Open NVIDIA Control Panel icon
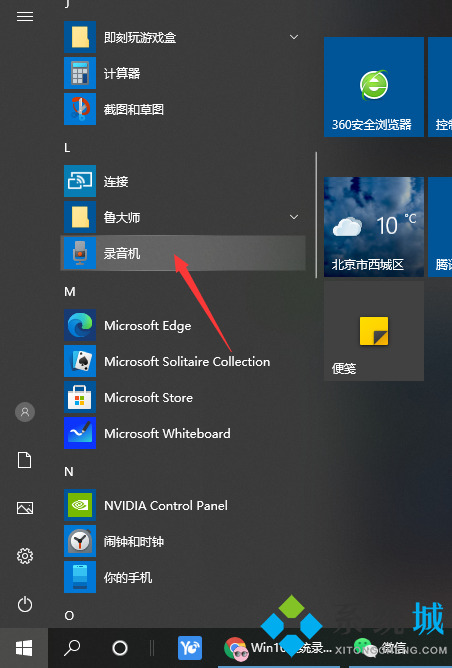The height and width of the screenshot is (668, 452). point(80,505)
